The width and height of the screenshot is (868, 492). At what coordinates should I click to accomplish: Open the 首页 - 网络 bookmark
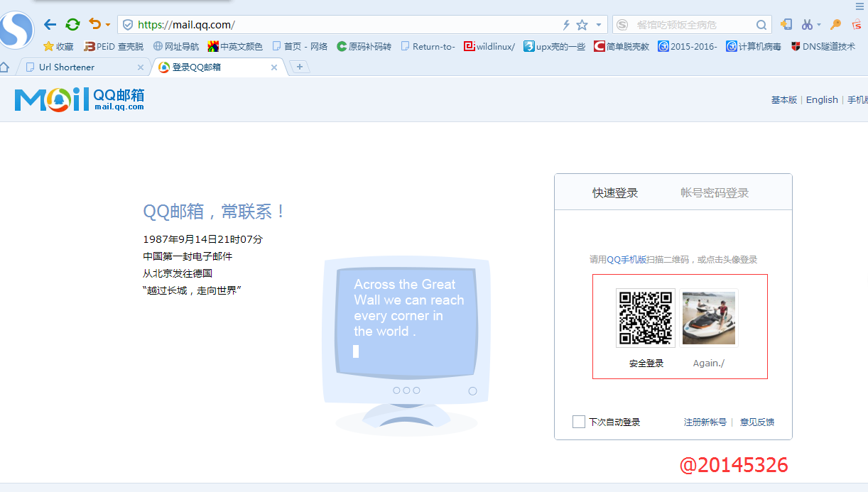[x=300, y=46]
